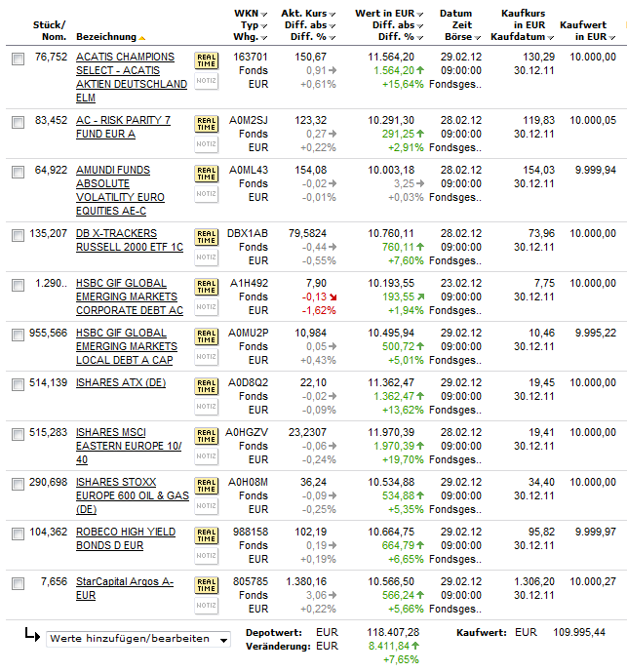The width and height of the screenshot is (627, 672).
Task: Open REAL TIME for ROBECO HIGH YIELD BONDS
Action: [x=206, y=535]
